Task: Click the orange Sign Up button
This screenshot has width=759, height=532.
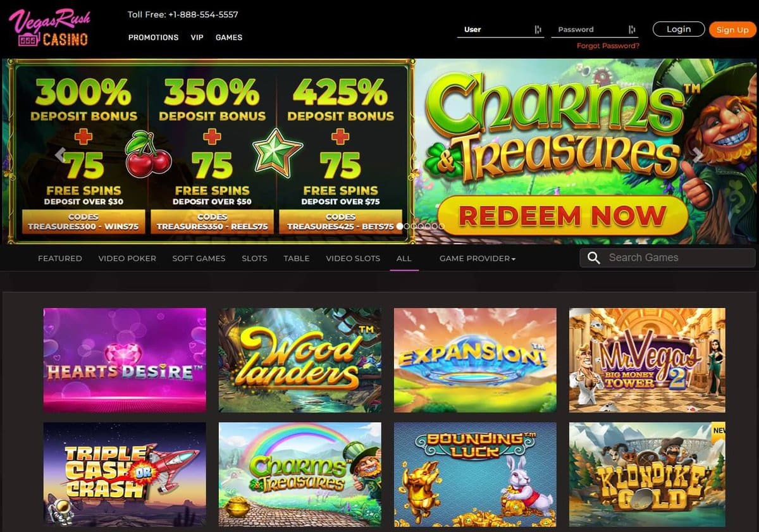Action: [732, 30]
